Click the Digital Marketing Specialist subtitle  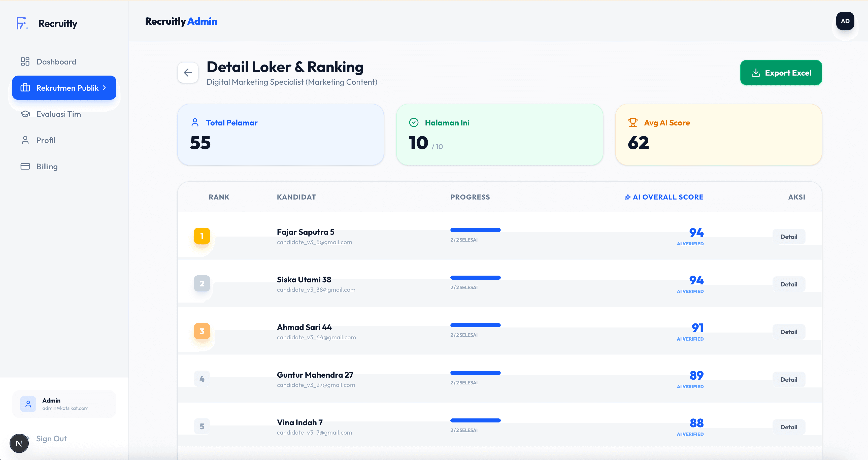pos(292,82)
